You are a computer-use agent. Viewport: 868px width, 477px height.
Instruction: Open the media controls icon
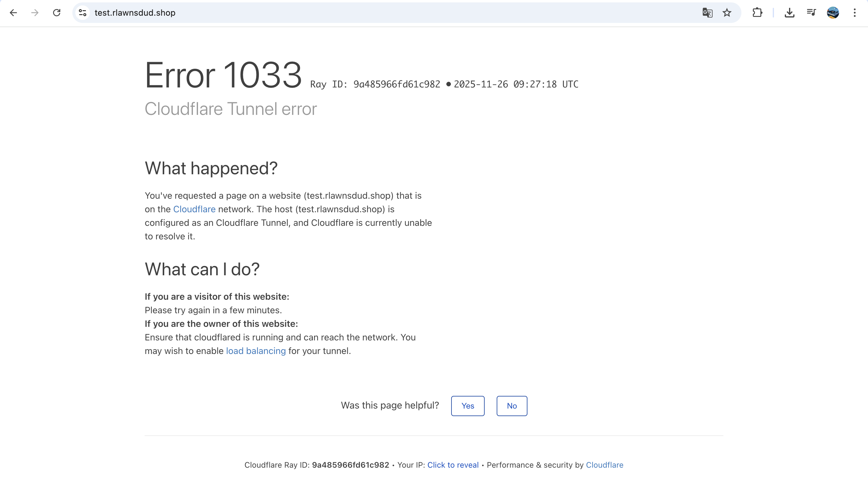pos(811,13)
